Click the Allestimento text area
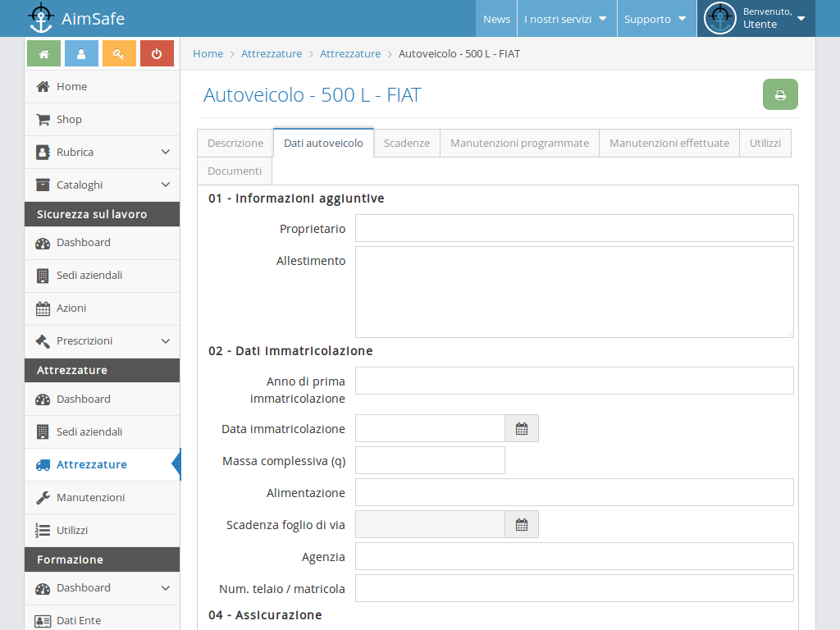This screenshot has width=840, height=630. tap(574, 292)
